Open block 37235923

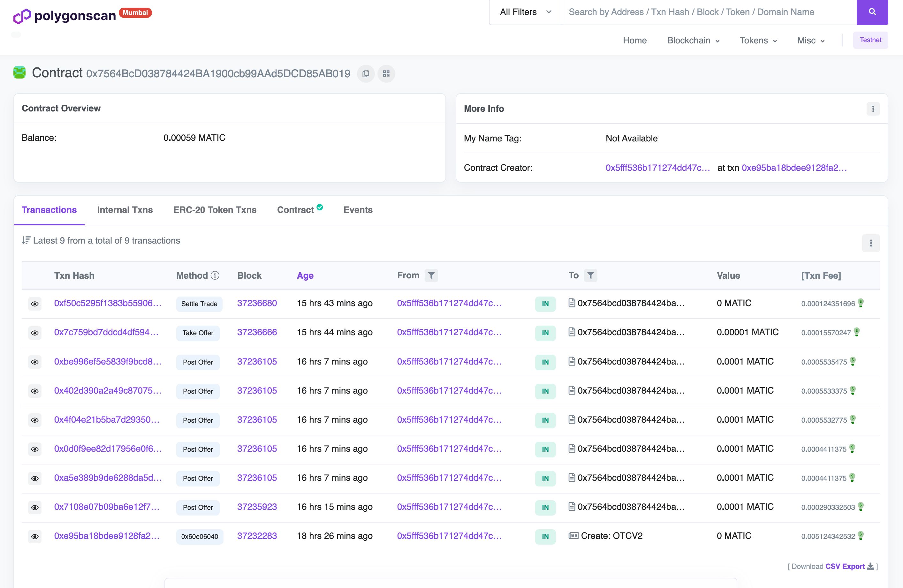(257, 507)
